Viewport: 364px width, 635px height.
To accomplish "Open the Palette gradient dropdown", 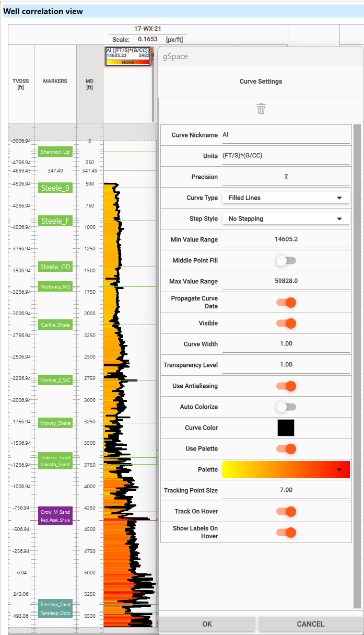I will [286, 469].
